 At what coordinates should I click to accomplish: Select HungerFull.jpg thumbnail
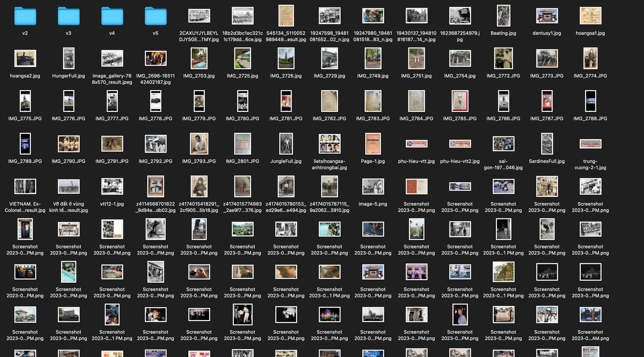point(69,59)
